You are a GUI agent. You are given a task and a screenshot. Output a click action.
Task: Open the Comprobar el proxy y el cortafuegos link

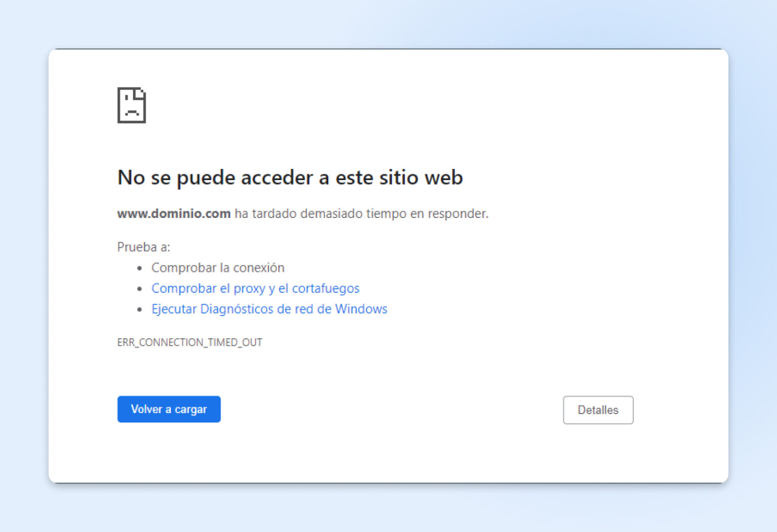255,288
